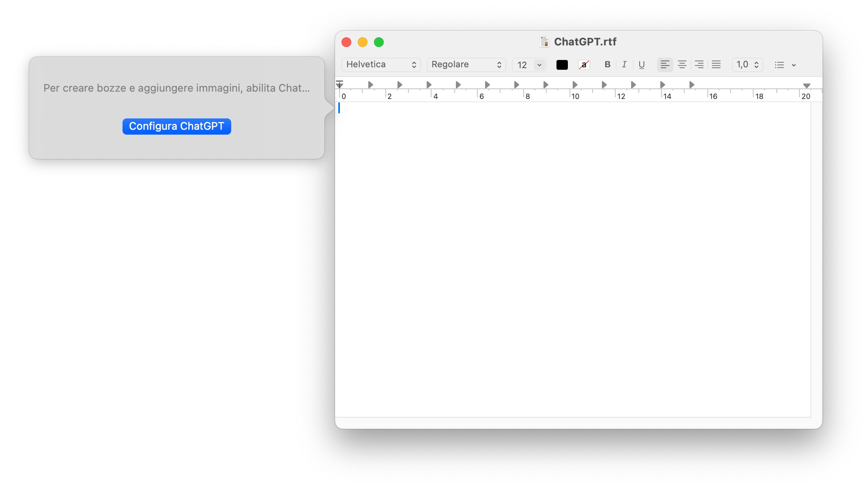This screenshot has height=489, width=868.
Task: Align text to the left
Action: 665,65
